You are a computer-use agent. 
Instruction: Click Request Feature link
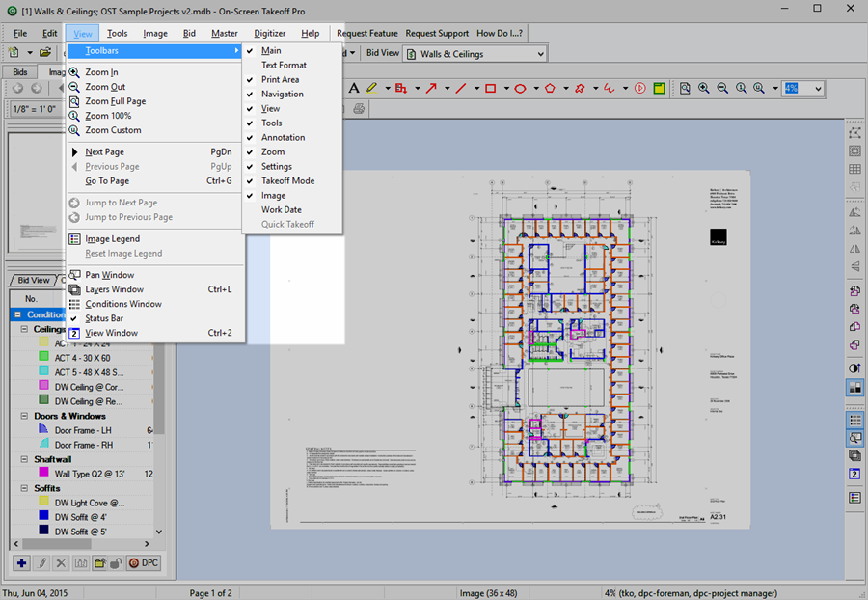367,33
